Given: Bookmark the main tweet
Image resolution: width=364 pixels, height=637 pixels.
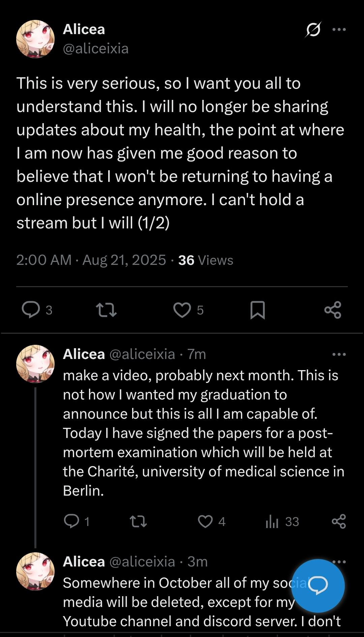Looking at the screenshot, I should click(x=257, y=310).
